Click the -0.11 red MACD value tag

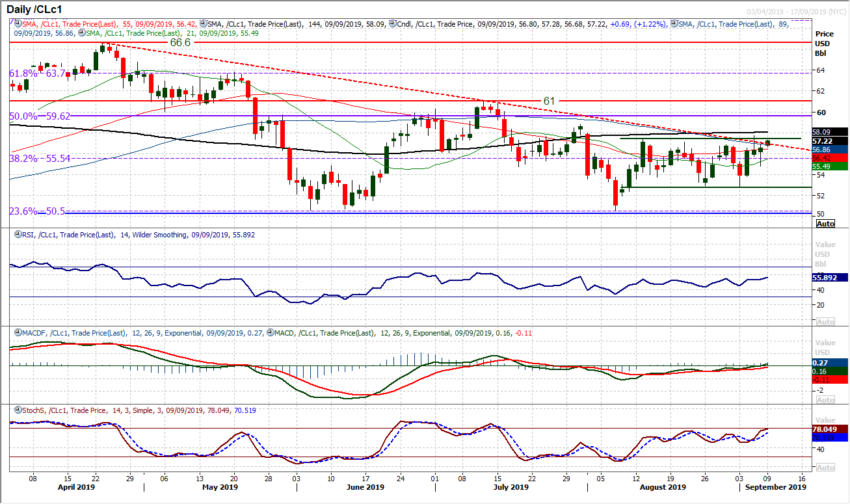[x=830, y=380]
